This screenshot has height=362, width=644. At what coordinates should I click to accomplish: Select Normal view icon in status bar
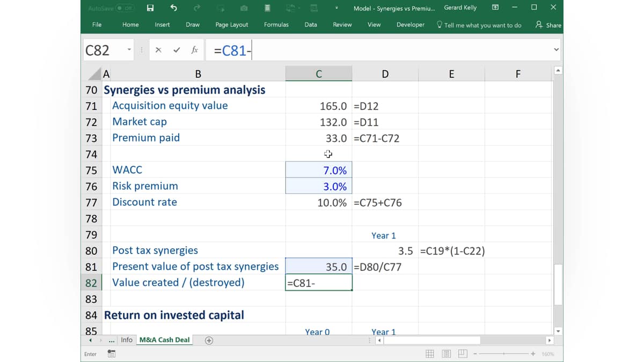[x=430, y=354]
